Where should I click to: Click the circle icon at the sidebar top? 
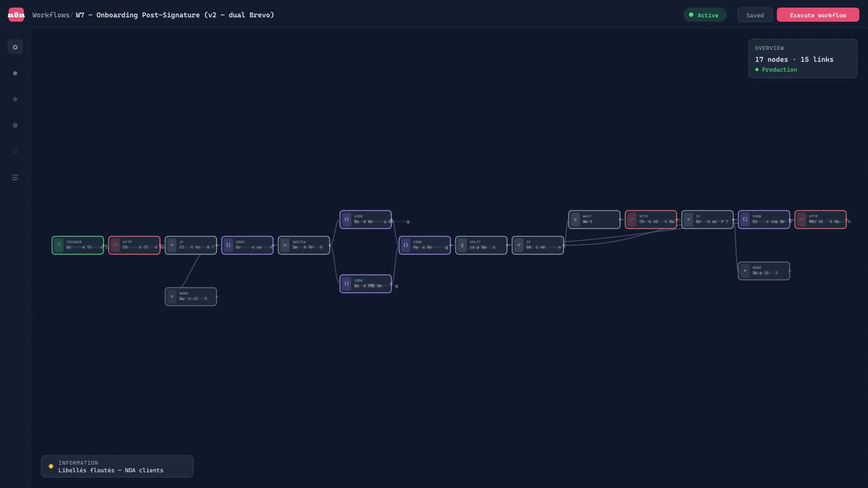(15, 47)
